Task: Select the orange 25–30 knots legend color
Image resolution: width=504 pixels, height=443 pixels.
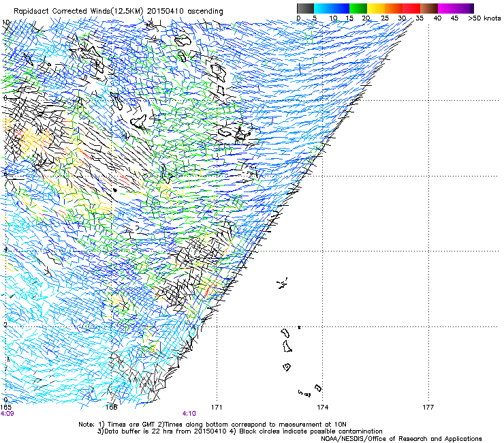Action: 394,8
